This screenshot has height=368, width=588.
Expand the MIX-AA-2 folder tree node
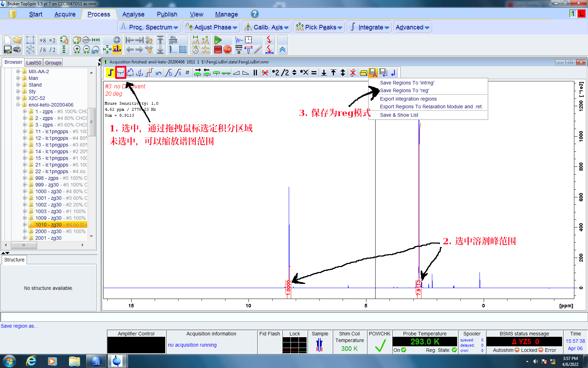18,71
